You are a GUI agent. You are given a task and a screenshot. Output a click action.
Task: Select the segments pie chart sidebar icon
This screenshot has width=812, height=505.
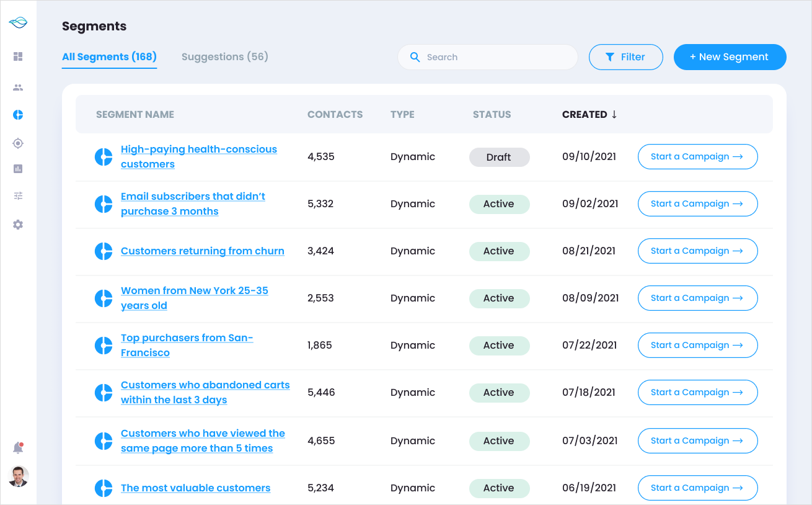pyautogui.click(x=18, y=115)
